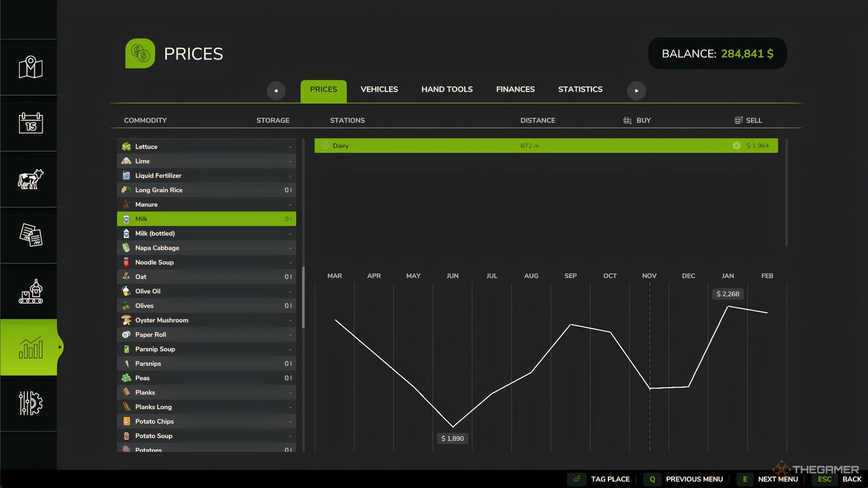Click the map/location sidebar icon
The height and width of the screenshot is (488, 868).
point(30,67)
